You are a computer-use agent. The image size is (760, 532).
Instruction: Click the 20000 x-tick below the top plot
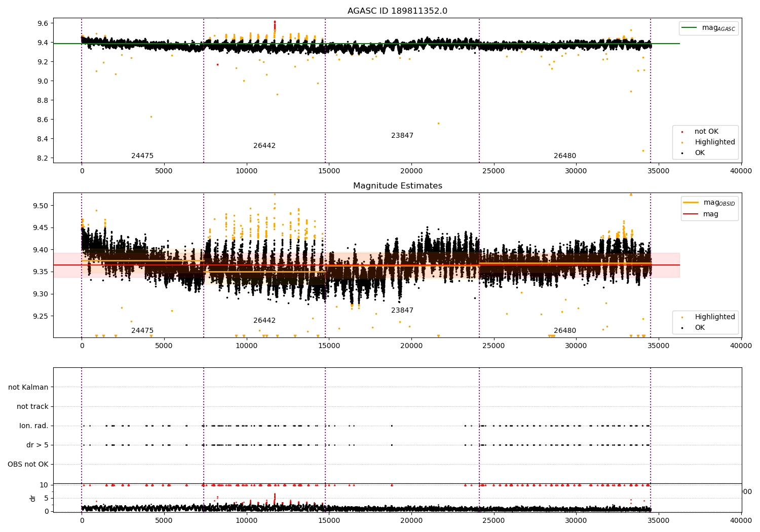click(411, 171)
